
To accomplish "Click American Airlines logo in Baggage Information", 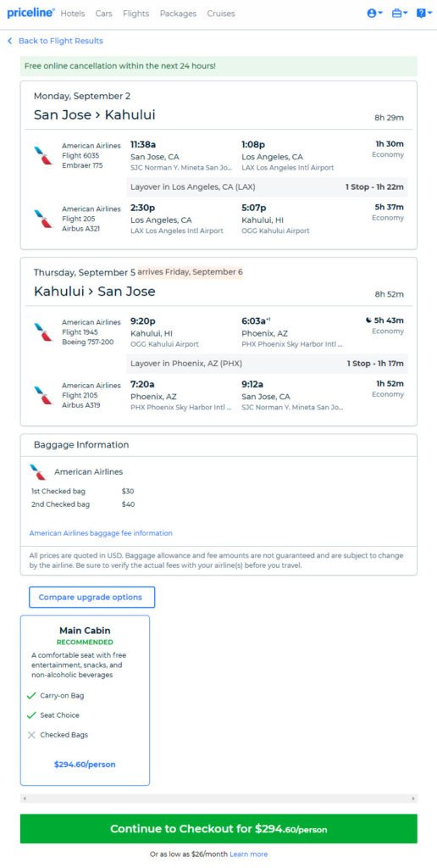I will click(x=38, y=471).
